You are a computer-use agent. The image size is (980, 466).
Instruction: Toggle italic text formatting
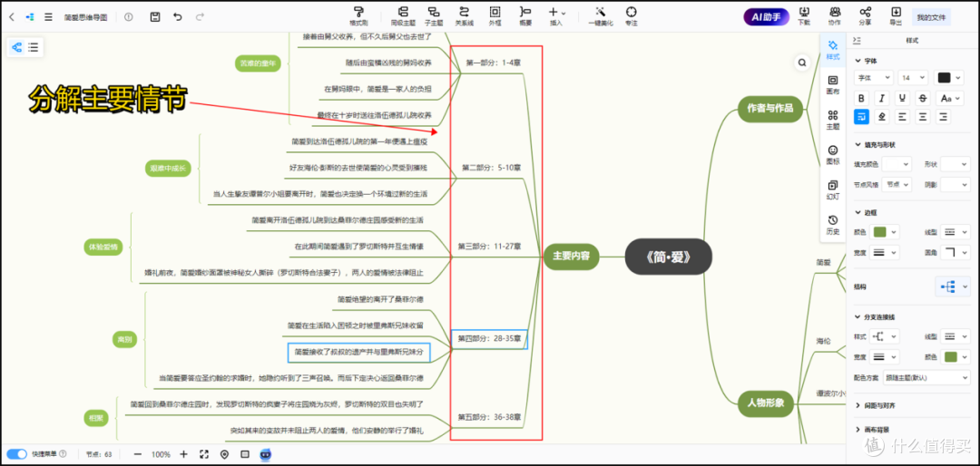pos(882,98)
